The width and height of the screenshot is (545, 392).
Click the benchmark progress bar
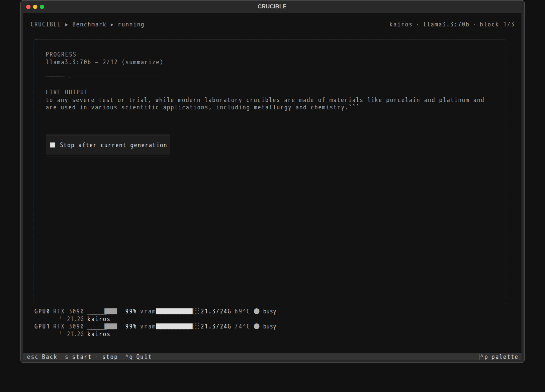[x=106, y=77]
